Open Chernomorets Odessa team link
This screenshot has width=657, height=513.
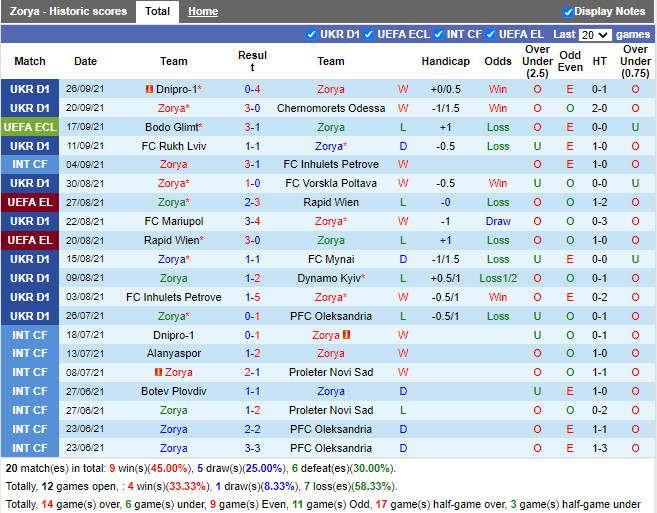[x=330, y=108]
